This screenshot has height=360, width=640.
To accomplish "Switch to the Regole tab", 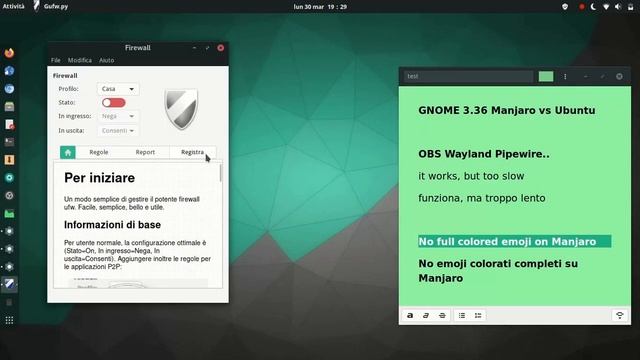I will (x=99, y=152).
